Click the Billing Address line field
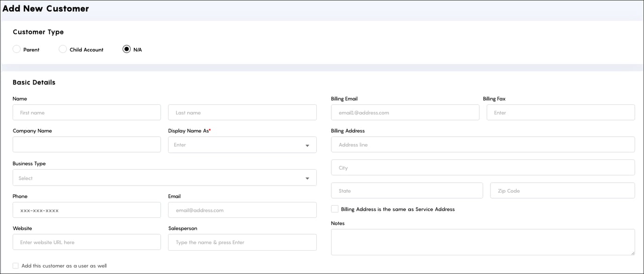The width and height of the screenshot is (644, 274). click(x=483, y=144)
